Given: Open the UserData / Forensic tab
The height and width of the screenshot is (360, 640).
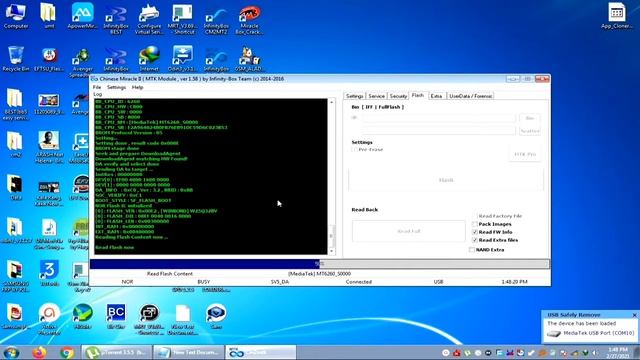Looking at the screenshot, I should (471, 96).
